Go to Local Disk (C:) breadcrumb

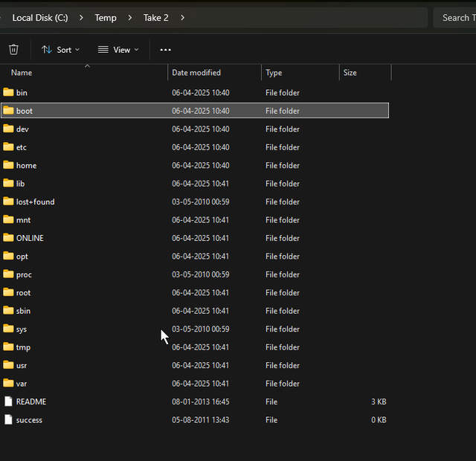point(40,18)
